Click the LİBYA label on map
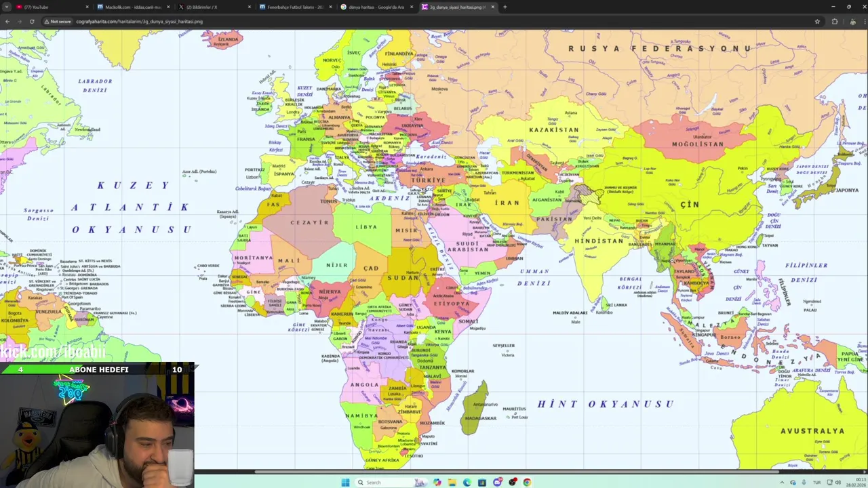The width and height of the screenshot is (868, 488). coord(366,227)
